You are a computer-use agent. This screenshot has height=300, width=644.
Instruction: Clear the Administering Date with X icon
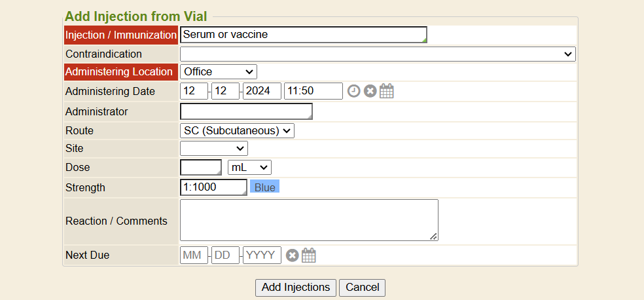370,91
